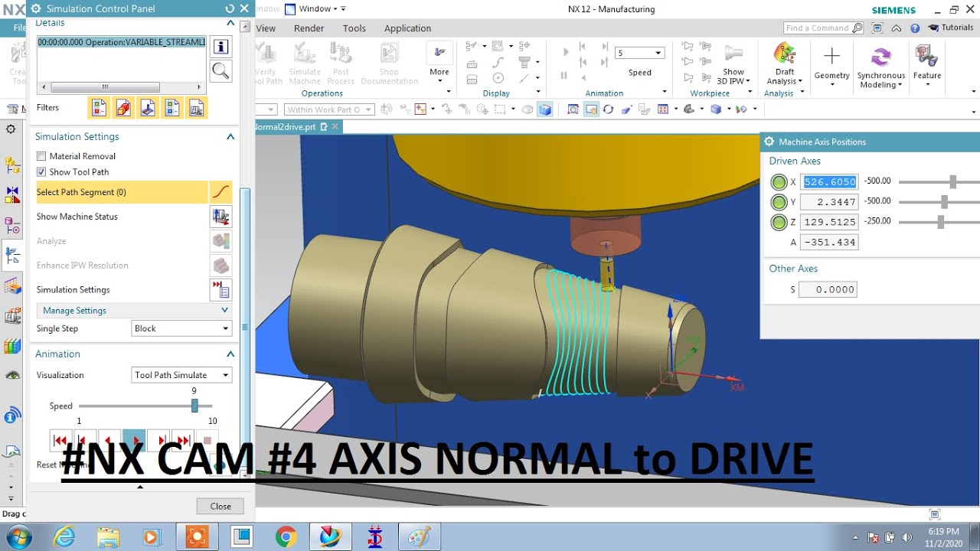Click the Find a Command search box
Image resolution: width=980 pixels, height=551 pixels.
click(x=824, y=28)
